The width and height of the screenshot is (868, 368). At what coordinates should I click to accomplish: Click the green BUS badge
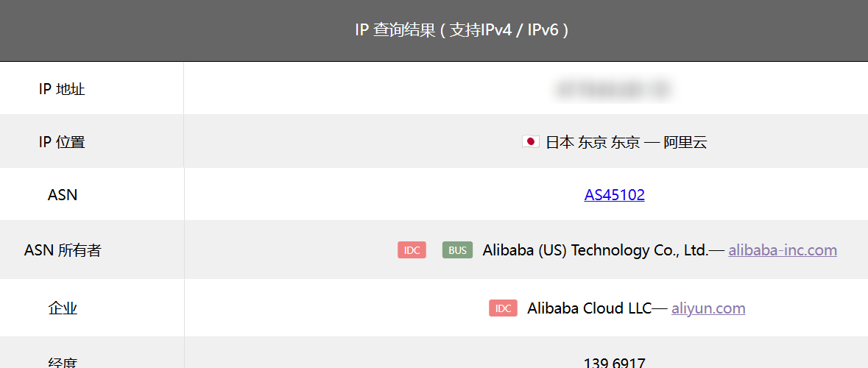[457, 250]
